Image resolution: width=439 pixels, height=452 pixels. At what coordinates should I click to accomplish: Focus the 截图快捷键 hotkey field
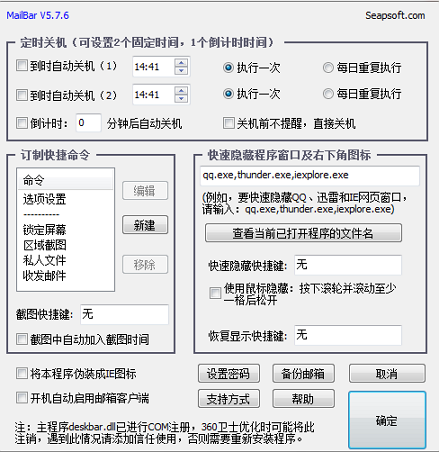point(124,314)
